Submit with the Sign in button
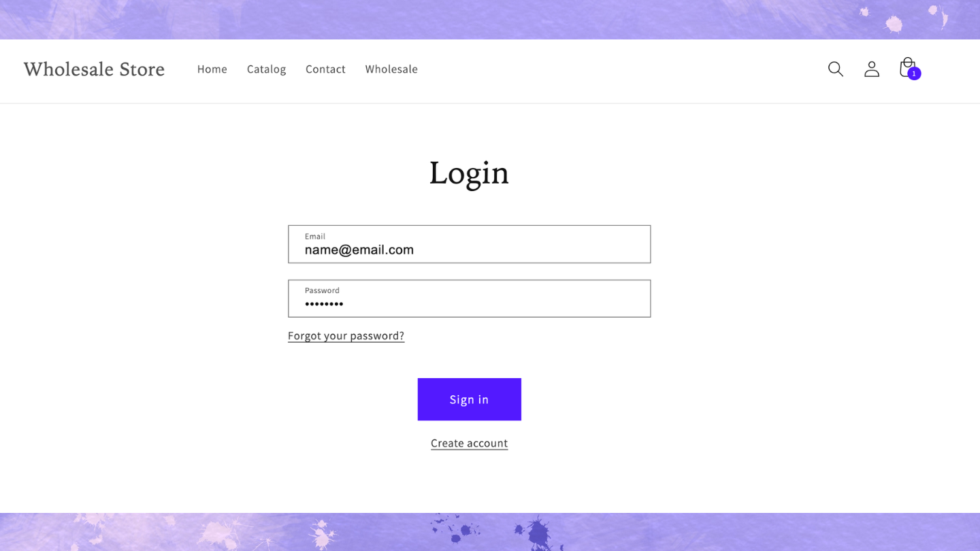The width and height of the screenshot is (980, 551). click(x=470, y=399)
